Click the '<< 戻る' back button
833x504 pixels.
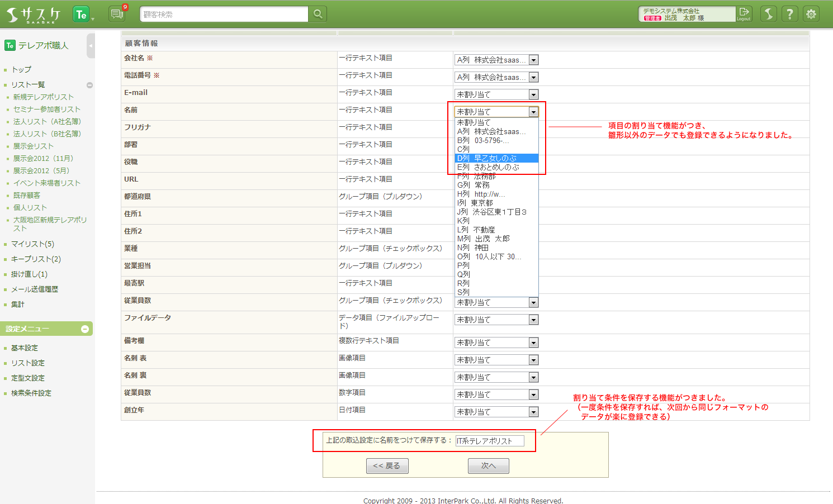point(387,465)
